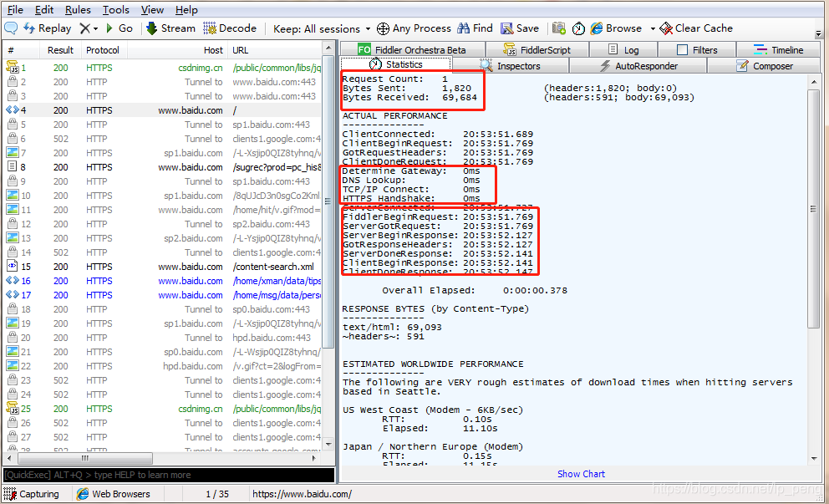Sort sessions by Result column header
This screenshot has width=829, height=504.
tap(60, 50)
